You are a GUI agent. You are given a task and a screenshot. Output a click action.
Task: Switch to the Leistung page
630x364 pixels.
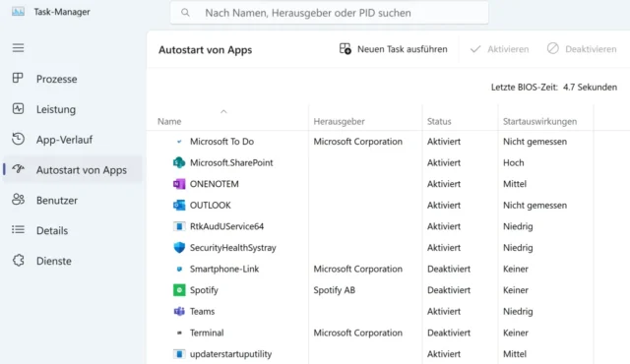(x=72, y=109)
